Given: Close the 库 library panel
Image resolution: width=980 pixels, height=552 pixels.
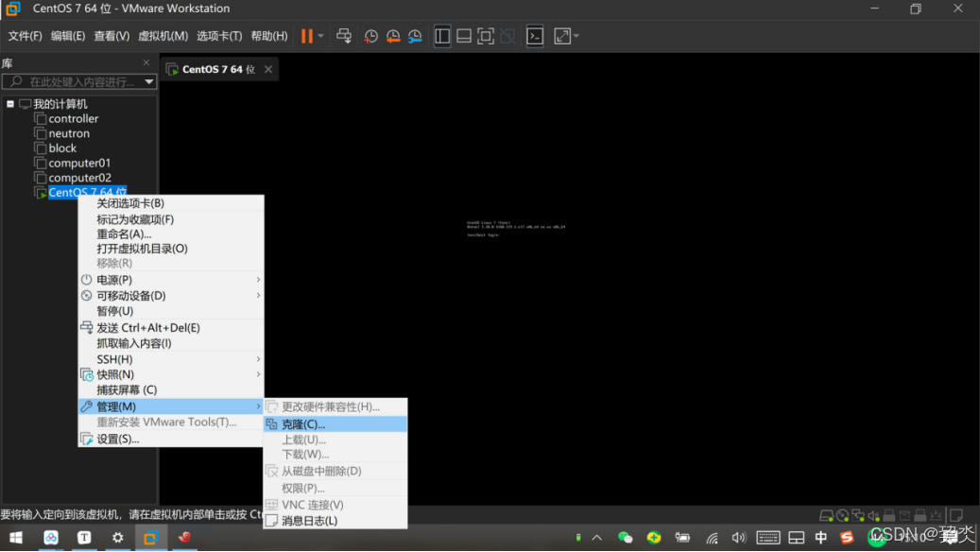Looking at the screenshot, I should (x=146, y=62).
